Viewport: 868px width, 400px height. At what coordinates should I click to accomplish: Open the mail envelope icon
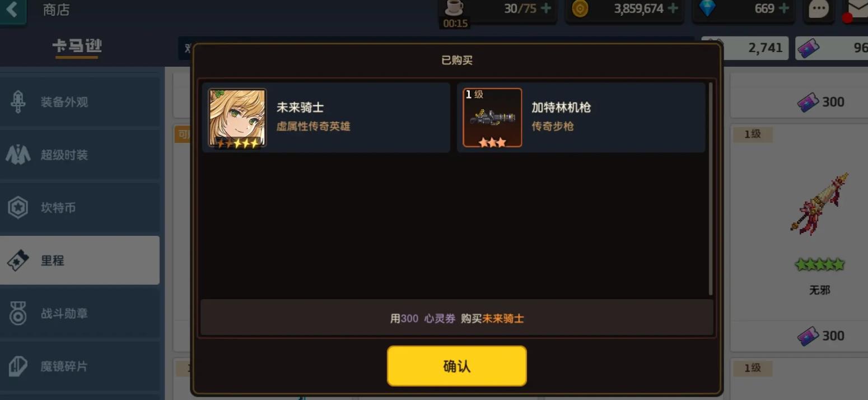(857, 8)
